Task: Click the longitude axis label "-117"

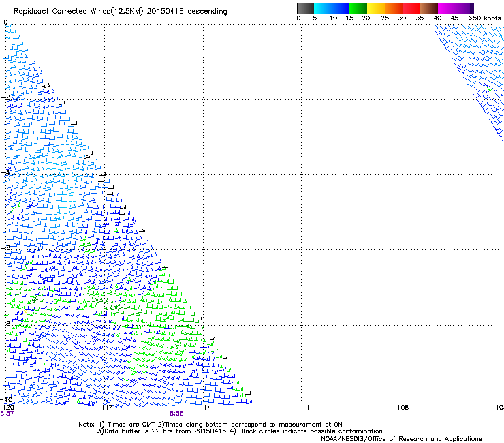Action: [x=104, y=408]
